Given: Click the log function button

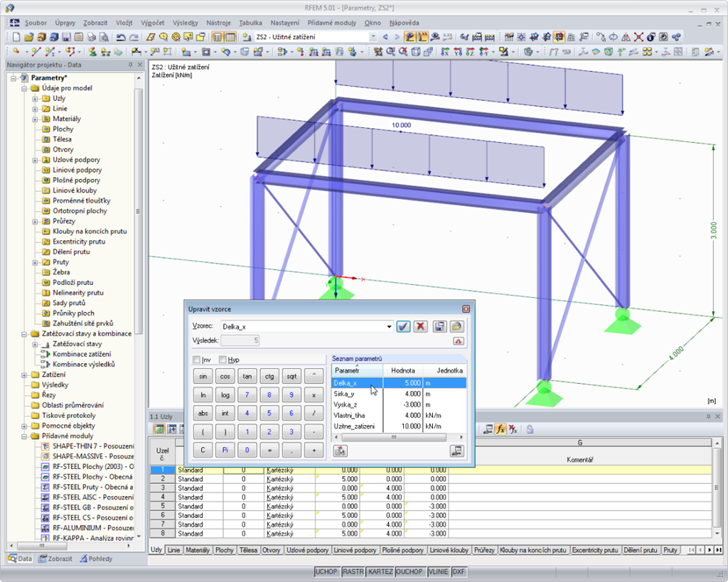Looking at the screenshot, I should (x=225, y=395).
